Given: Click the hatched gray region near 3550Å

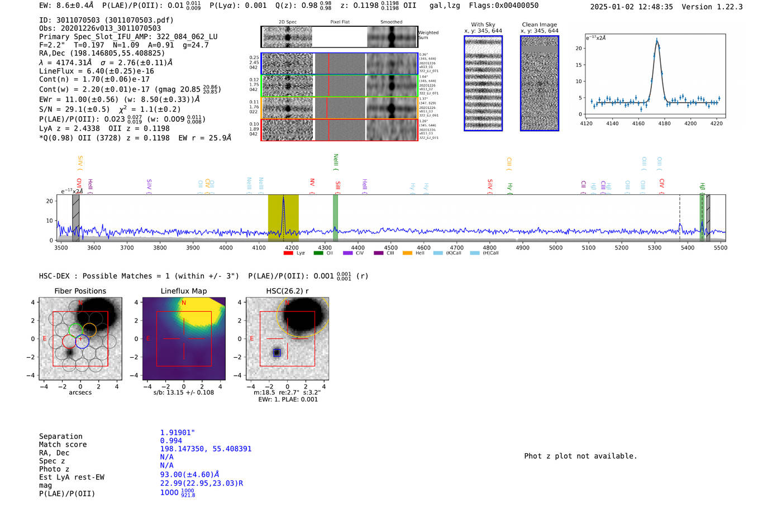Looking at the screenshot, I should tap(76, 217).
